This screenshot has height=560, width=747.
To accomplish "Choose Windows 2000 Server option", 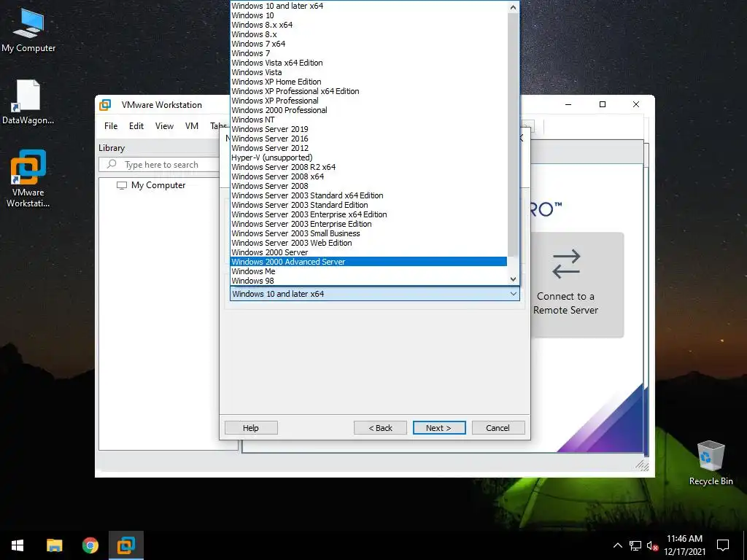I will click(368, 252).
